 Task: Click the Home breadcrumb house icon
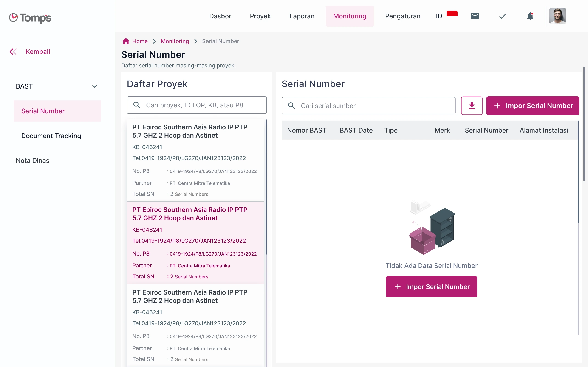(x=126, y=41)
